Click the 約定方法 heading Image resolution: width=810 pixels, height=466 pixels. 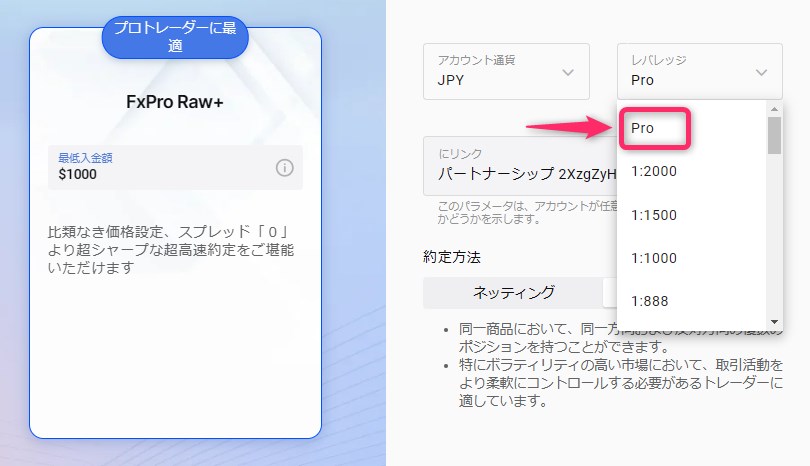pyautogui.click(x=452, y=257)
